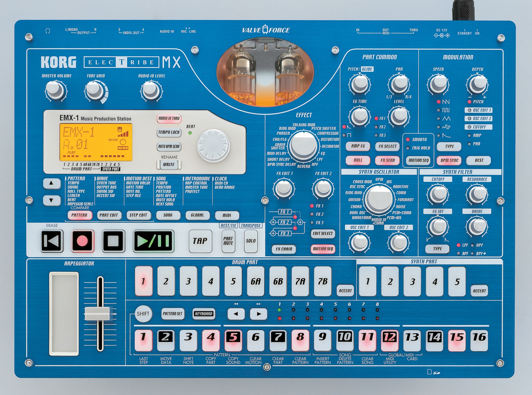Toggle the KEYBOARD function button
The height and width of the screenshot is (395, 532).
(203, 314)
